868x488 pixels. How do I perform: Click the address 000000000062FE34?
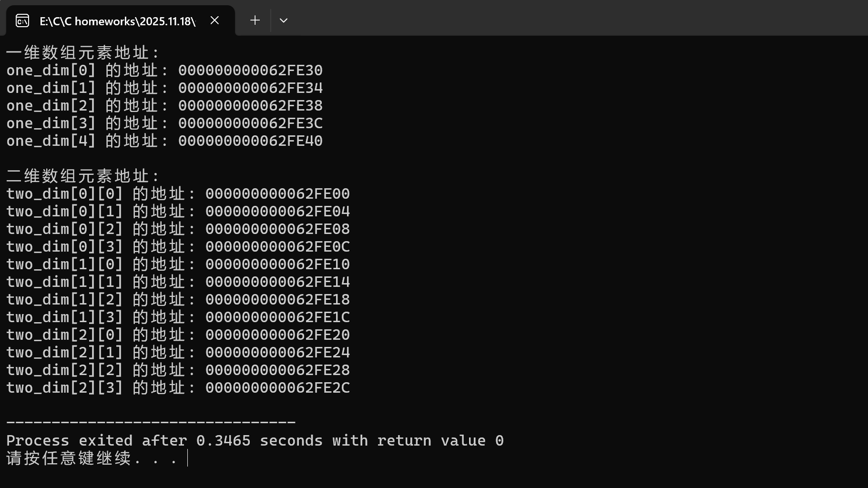(x=251, y=88)
